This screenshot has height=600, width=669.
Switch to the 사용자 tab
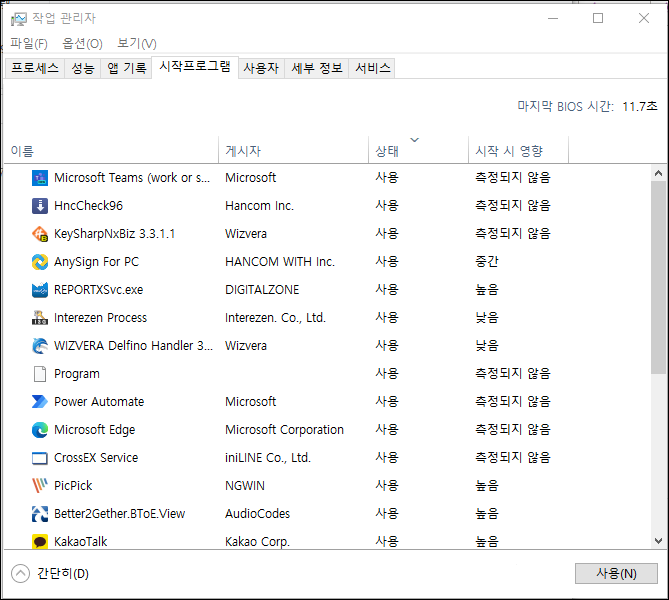(x=261, y=68)
